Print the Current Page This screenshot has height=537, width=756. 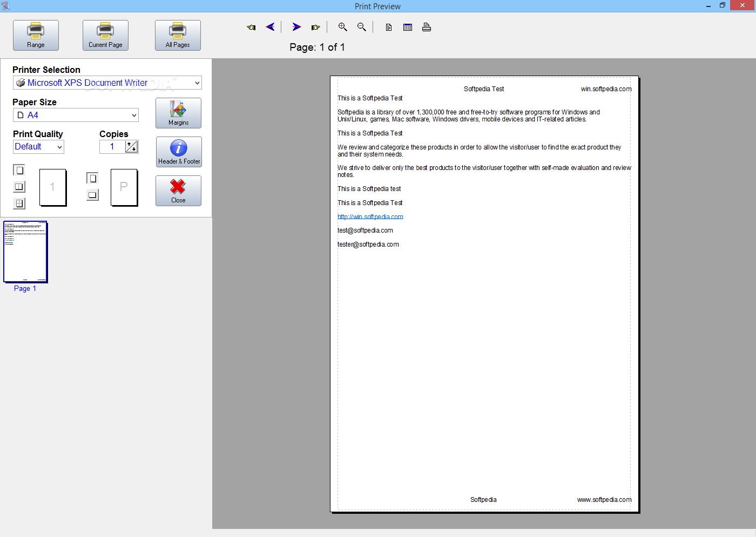(x=105, y=36)
